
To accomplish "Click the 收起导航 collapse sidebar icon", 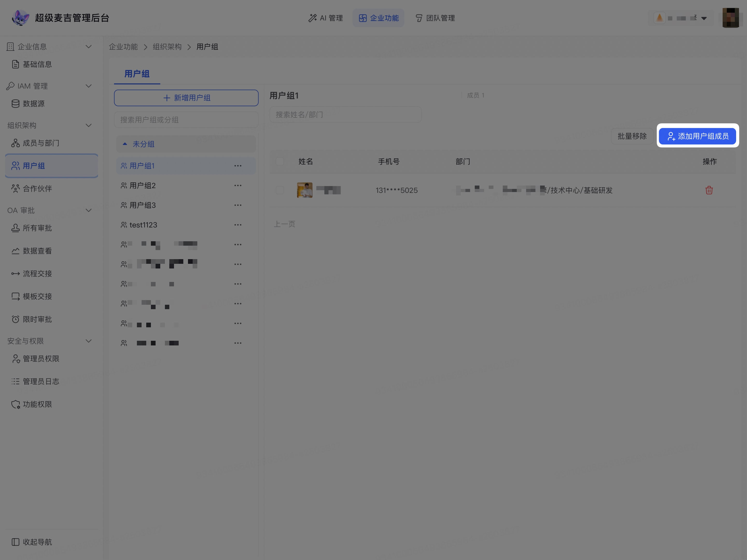I will tap(16, 542).
